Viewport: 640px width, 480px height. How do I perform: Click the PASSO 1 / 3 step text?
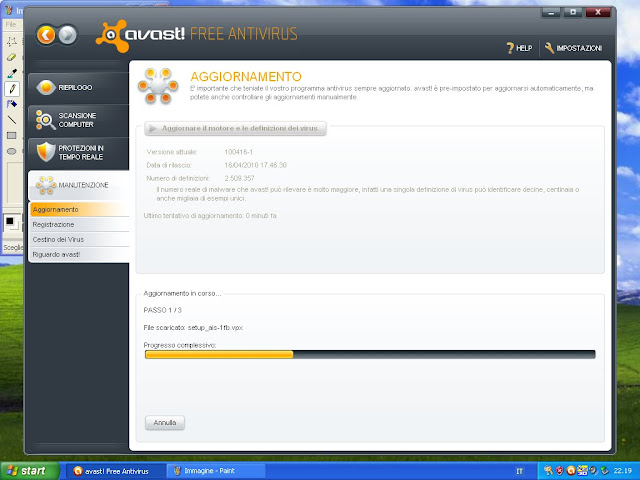pos(162,310)
